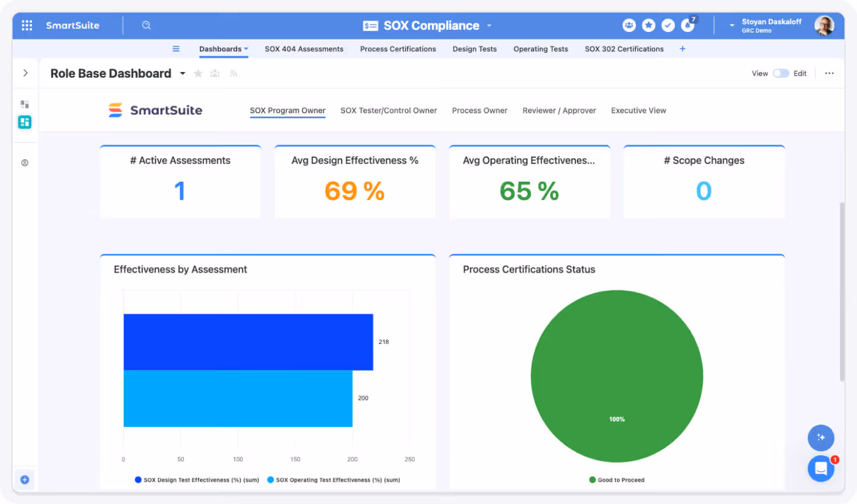
Task: Switch to Design Tests tab
Action: 475,49
